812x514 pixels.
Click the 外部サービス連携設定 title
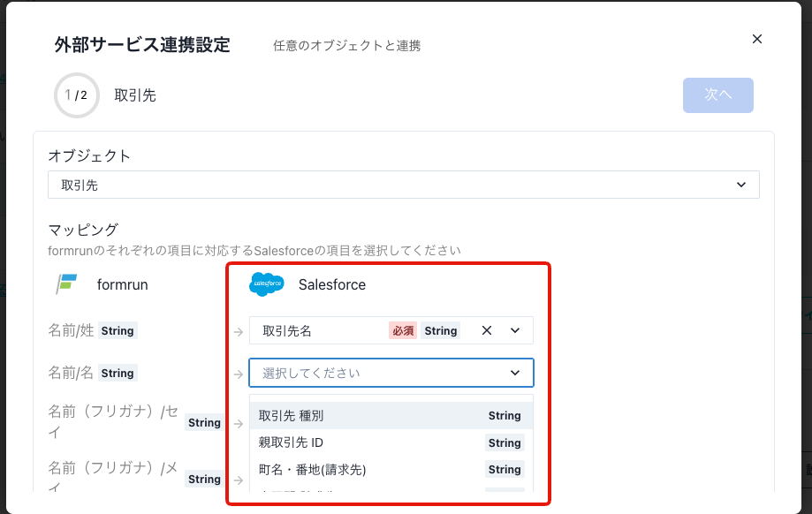coord(142,45)
